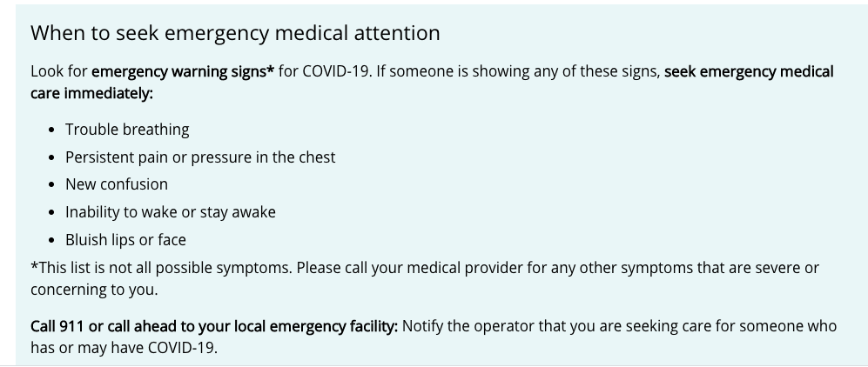The height and width of the screenshot is (367, 868).
Task: Click 'Inability to wake or stay awake'
Action: 171,212
